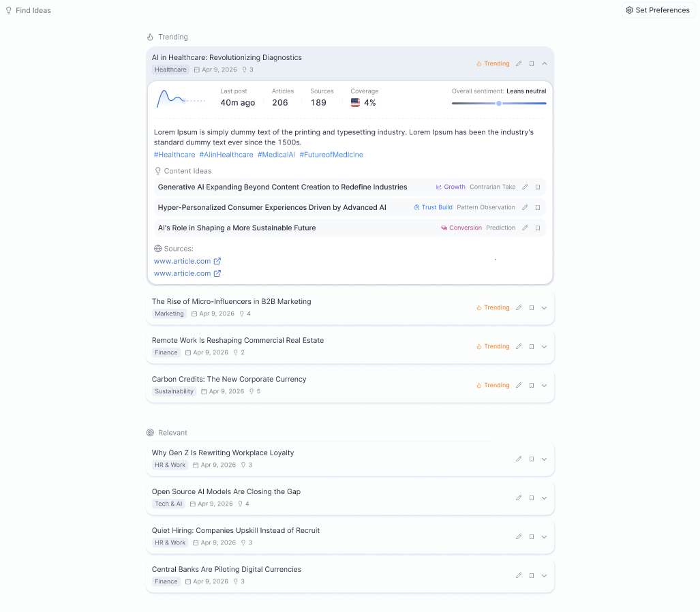Edit the Remote Work Commercial Real Estate topic
Screen dimensions: 700x612
pos(518,346)
